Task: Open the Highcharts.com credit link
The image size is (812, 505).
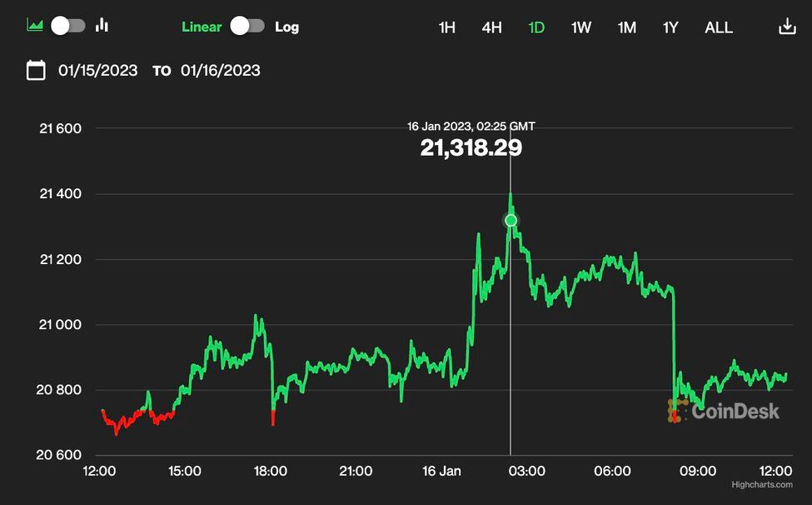Action: tap(762, 485)
